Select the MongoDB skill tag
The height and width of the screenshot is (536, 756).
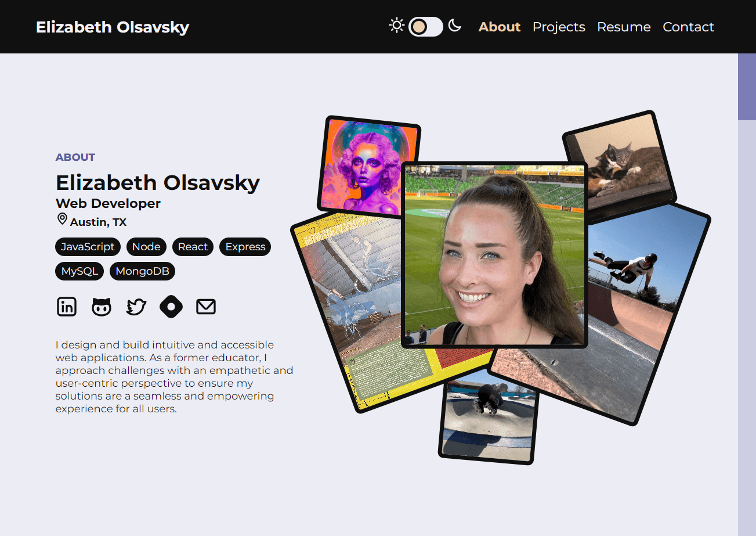142,271
